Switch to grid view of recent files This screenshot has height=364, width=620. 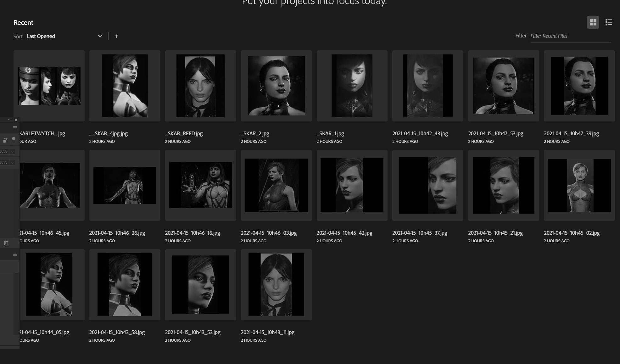(593, 22)
